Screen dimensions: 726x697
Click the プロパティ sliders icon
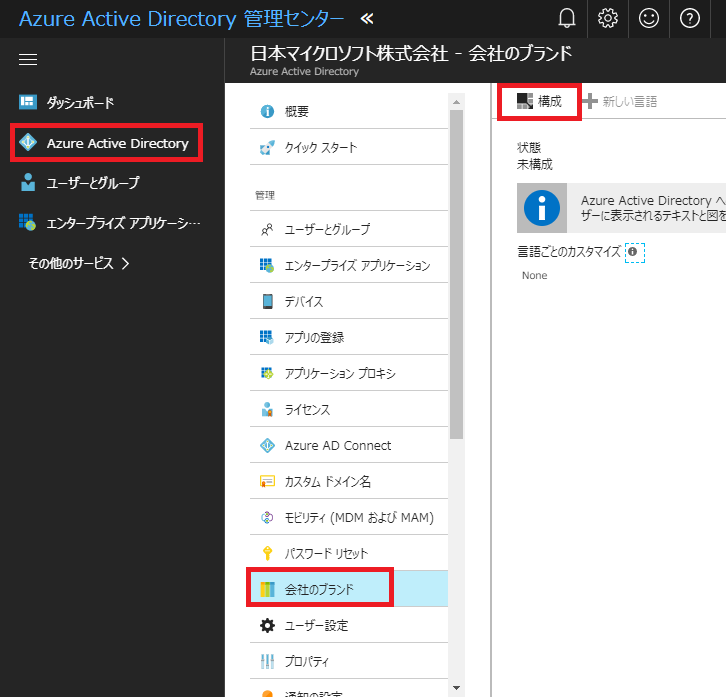tap(267, 661)
